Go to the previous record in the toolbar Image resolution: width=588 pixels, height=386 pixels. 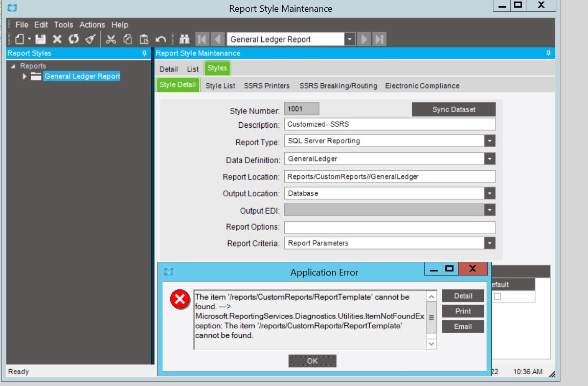[217, 39]
